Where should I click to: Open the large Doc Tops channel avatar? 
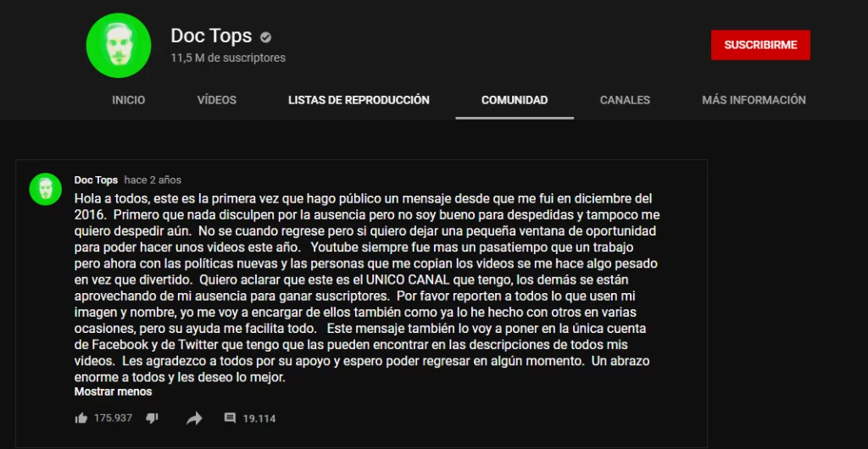click(x=119, y=46)
